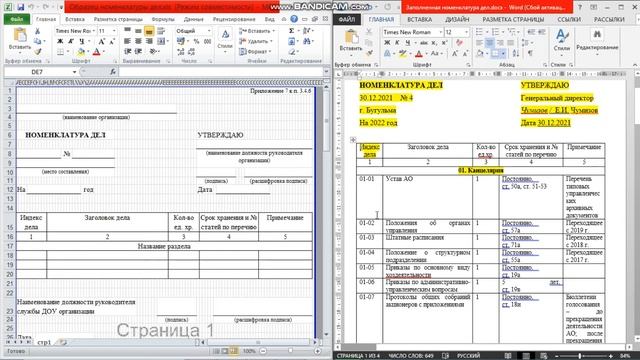Open the Word "ФАЙЛ" tab
This screenshot has width=640, height=360.
347,20
